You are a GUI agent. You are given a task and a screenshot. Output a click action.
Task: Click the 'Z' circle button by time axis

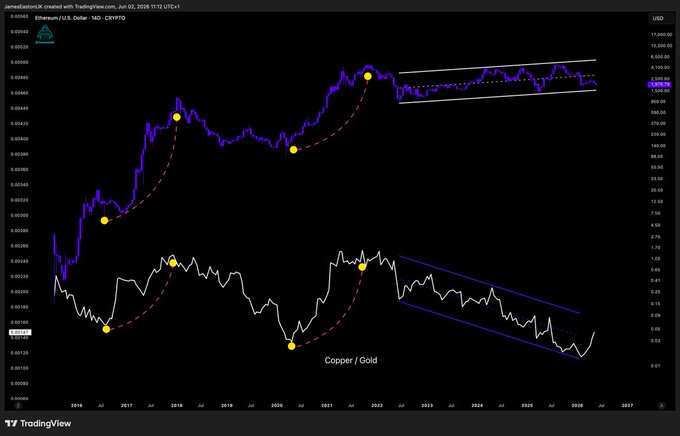[18, 406]
